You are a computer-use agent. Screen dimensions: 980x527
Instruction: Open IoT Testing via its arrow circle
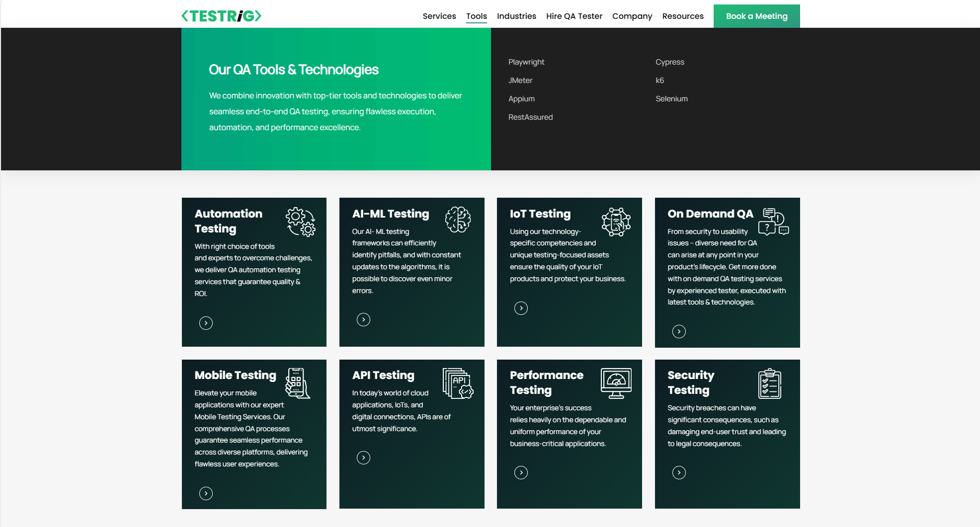pos(521,308)
